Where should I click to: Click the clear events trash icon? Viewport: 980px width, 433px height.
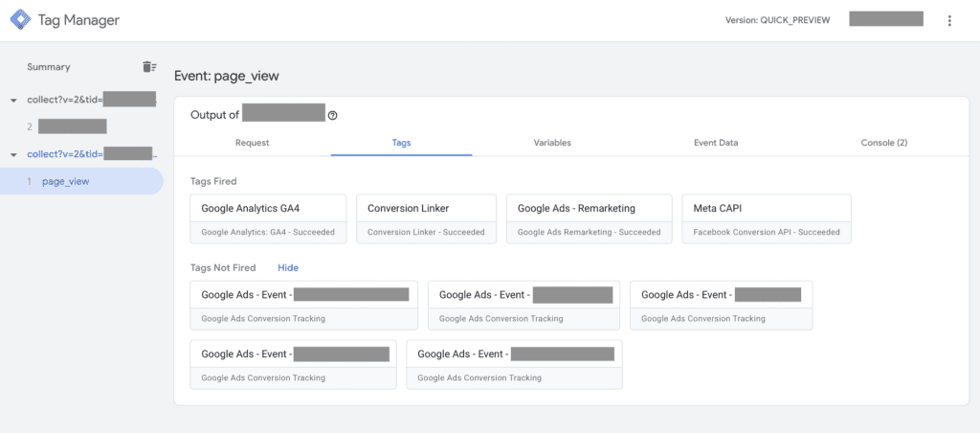pyautogui.click(x=148, y=67)
